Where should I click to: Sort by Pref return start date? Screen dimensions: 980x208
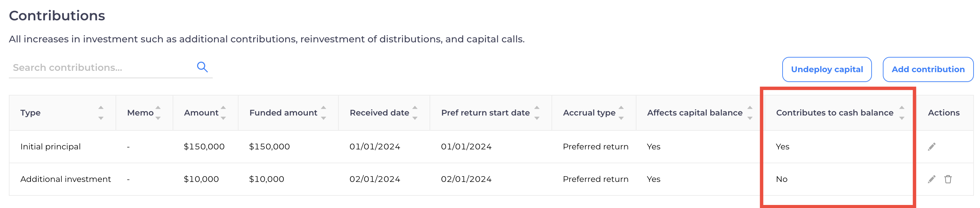point(537,113)
